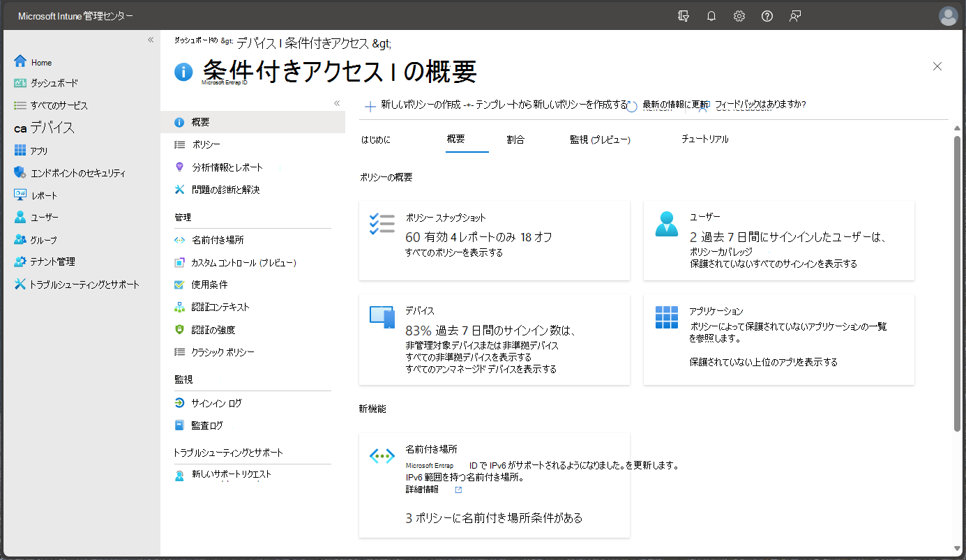Viewport: 966px width, 560px height.
Task: Click the ユーザー person icon in sidebar
Action: [20, 217]
